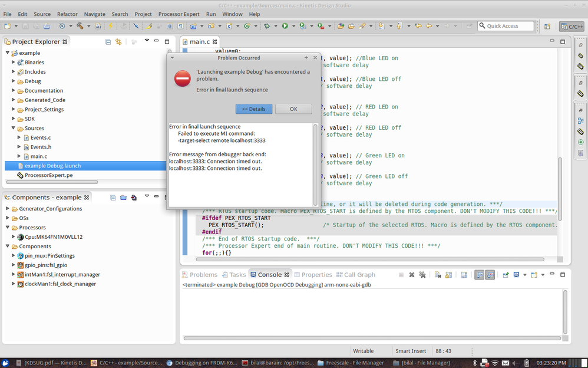The height and width of the screenshot is (368, 588).
Task: Open the Refactor menu
Action: pyautogui.click(x=67, y=14)
